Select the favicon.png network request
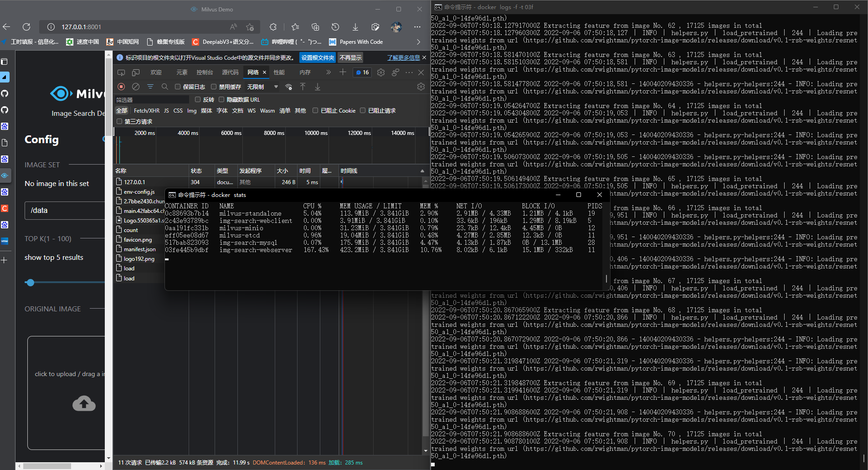 tap(137, 239)
